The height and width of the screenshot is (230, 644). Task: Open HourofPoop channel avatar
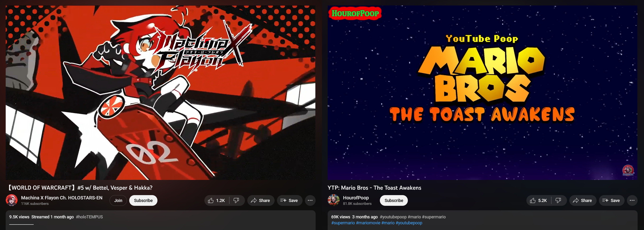[333, 200]
